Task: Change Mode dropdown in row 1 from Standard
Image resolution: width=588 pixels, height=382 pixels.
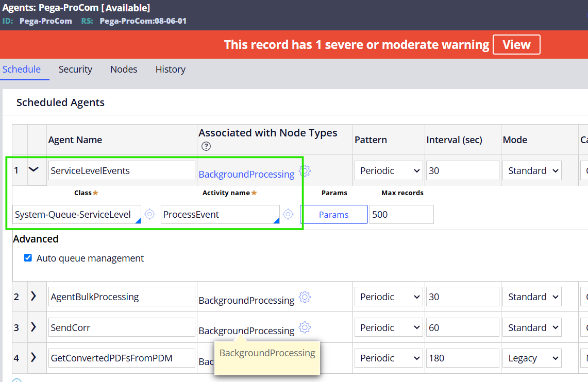Action: coord(532,170)
